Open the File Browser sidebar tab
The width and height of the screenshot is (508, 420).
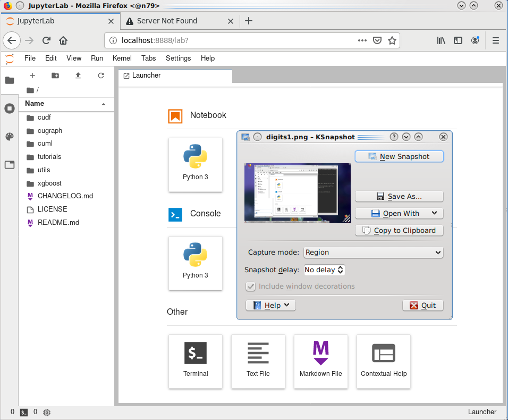tap(10, 80)
